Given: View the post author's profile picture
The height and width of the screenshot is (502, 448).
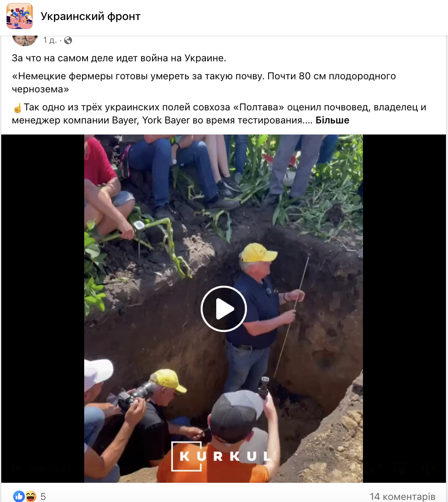Looking at the screenshot, I should pos(25,40).
